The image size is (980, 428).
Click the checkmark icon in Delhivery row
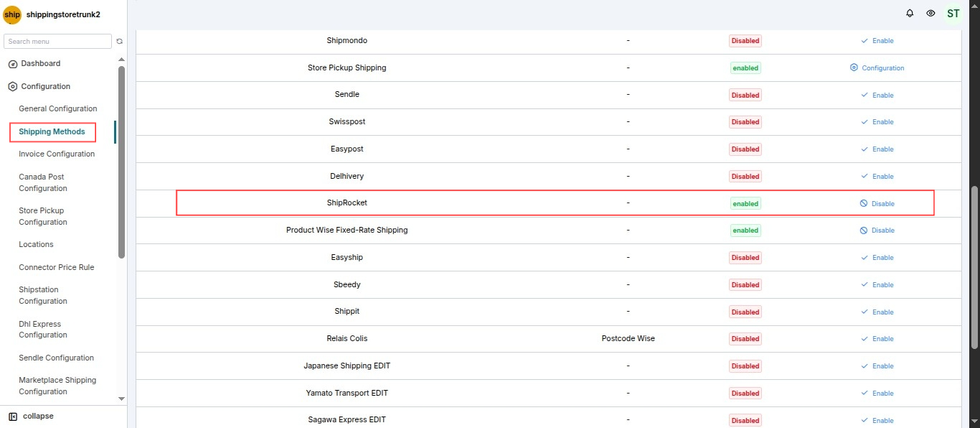(864, 176)
